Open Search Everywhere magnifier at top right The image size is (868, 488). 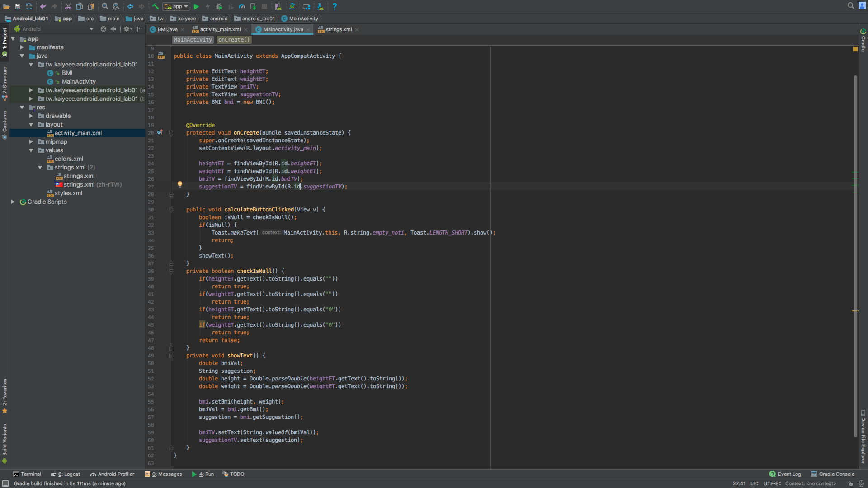[x=851, y=6]
